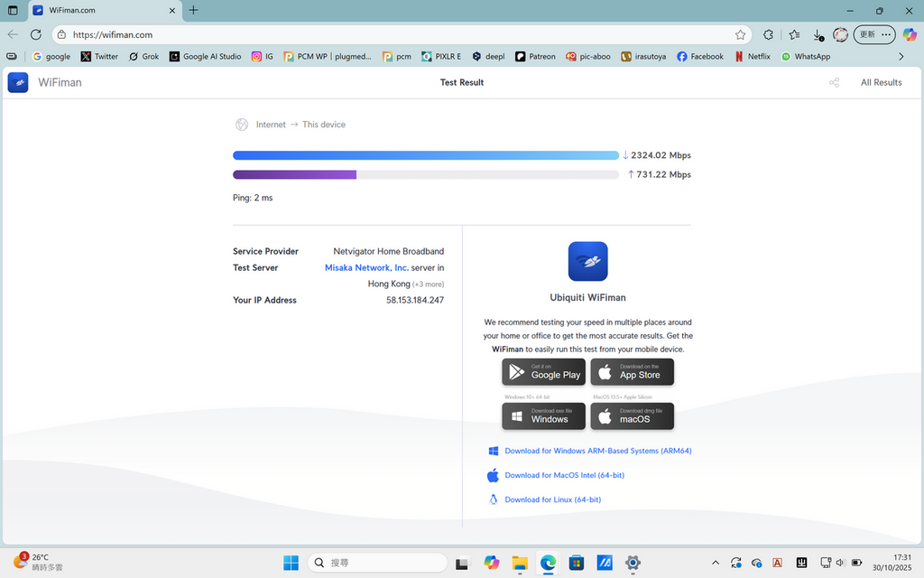Click the blue download speed bar
Image resolution: width=924 pixels, height=578 pixels.
(x=425, y=155)
